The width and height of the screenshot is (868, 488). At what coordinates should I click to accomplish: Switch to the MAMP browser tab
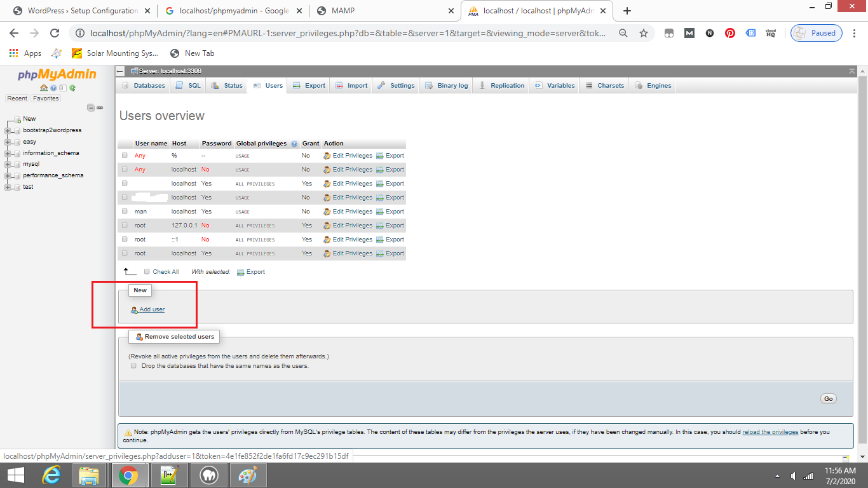pyautogui.click(x=384, y=11)
